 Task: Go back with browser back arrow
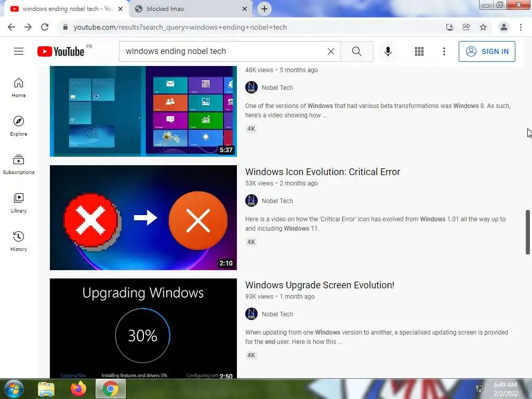(11, 27)
